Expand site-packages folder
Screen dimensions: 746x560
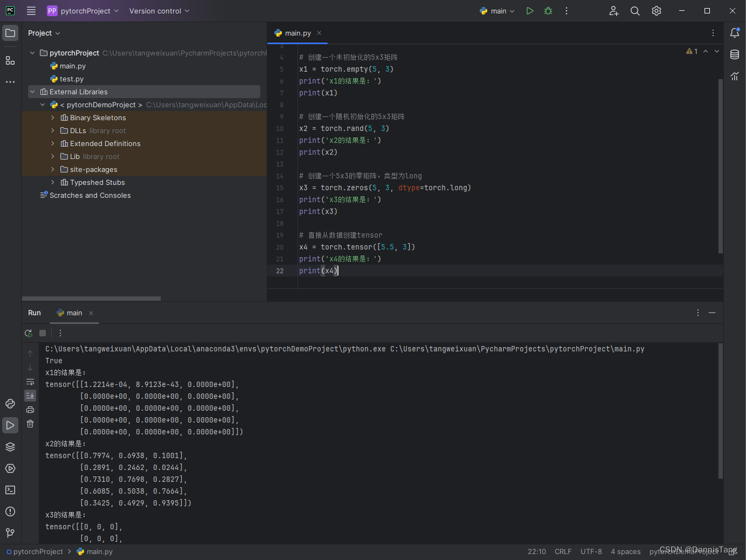[x=53, y=169]
